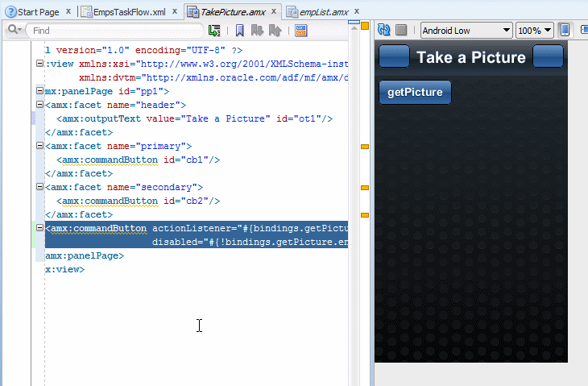This screenshot has height=386, width=588.
Task: Collapse the primary facet block
Action: pyautogui.click(x=39, y=145)
